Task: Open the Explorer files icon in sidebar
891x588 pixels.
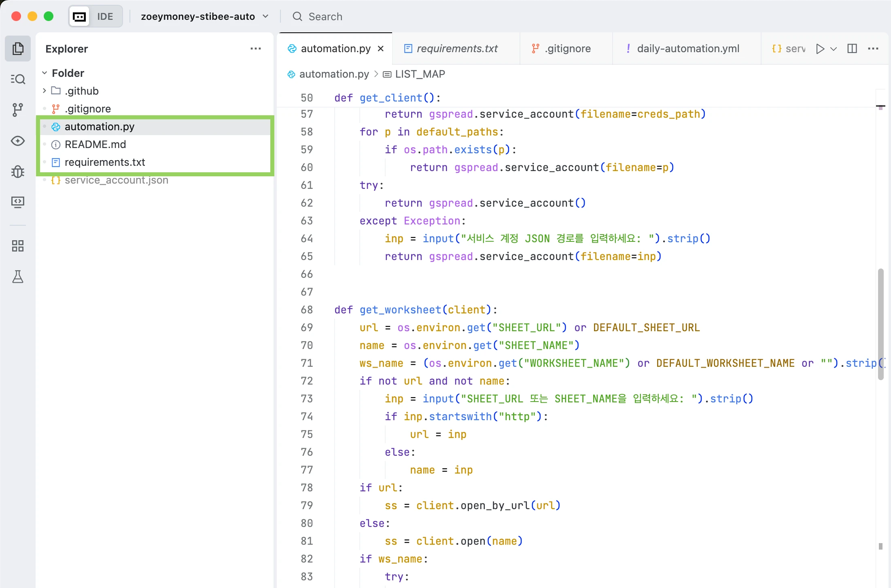Action: [18, 49]
